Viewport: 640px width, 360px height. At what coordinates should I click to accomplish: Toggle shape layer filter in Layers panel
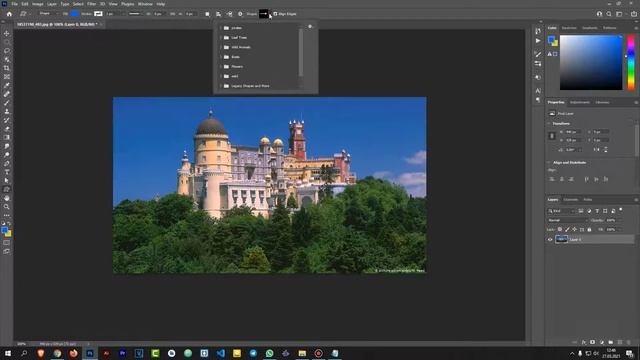point(605,211)
